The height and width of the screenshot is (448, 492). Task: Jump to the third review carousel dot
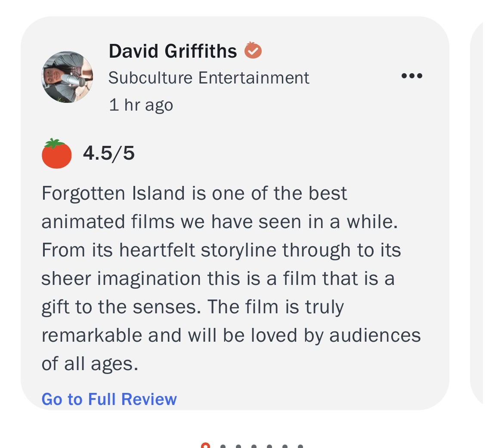[238, 446]
